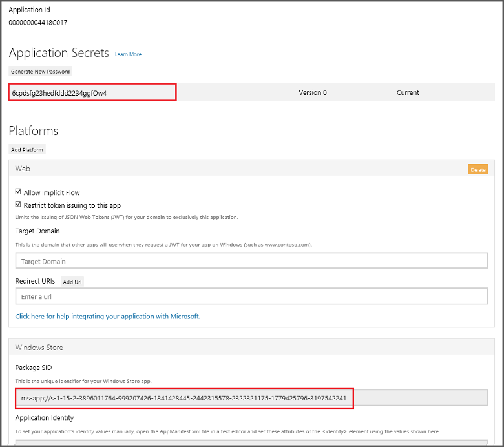Click the Enter a url text field
The image size is (504, 447).
pos(251,296)
